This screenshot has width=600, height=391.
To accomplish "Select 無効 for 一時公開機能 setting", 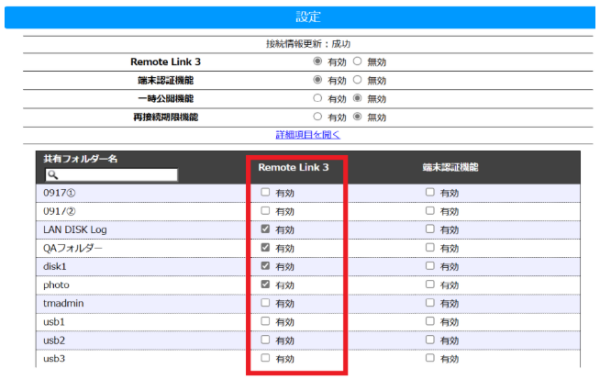I will (x=357, y=98).
